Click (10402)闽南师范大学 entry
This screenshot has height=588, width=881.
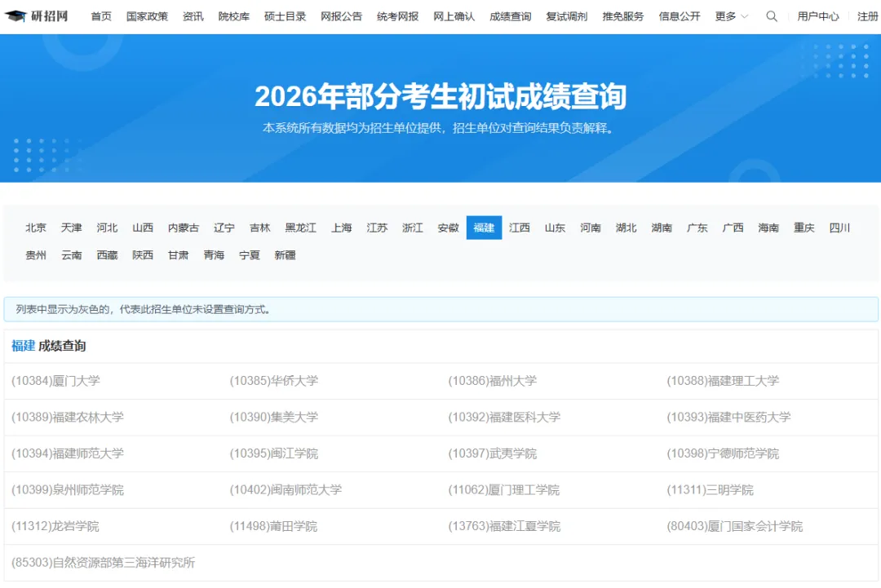[286, 489]
